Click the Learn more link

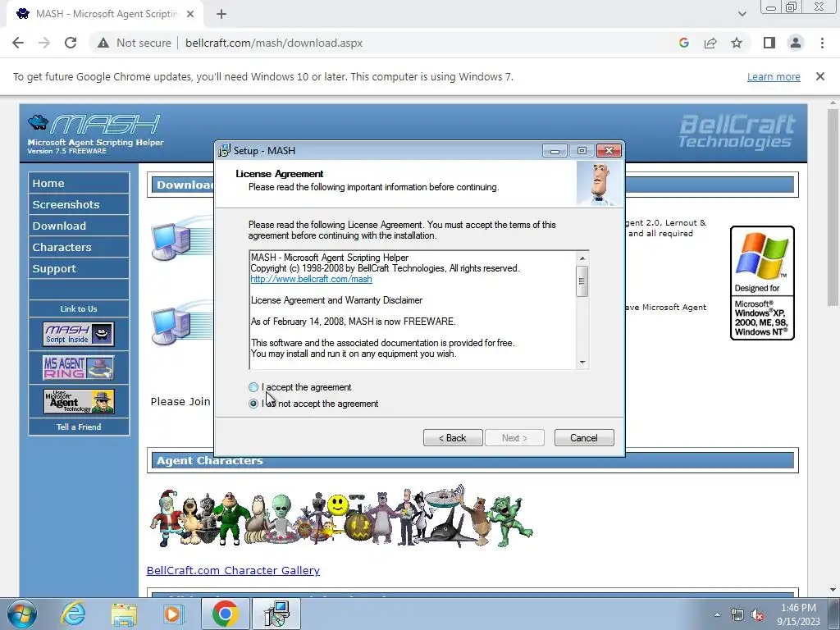[774, 76]
